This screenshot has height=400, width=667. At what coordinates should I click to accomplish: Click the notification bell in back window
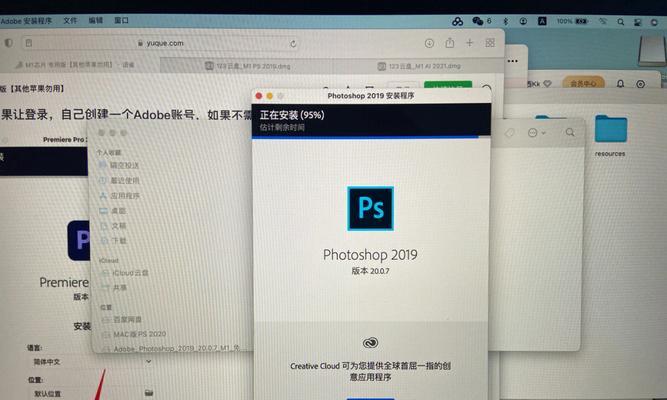[x=620, y=83]
